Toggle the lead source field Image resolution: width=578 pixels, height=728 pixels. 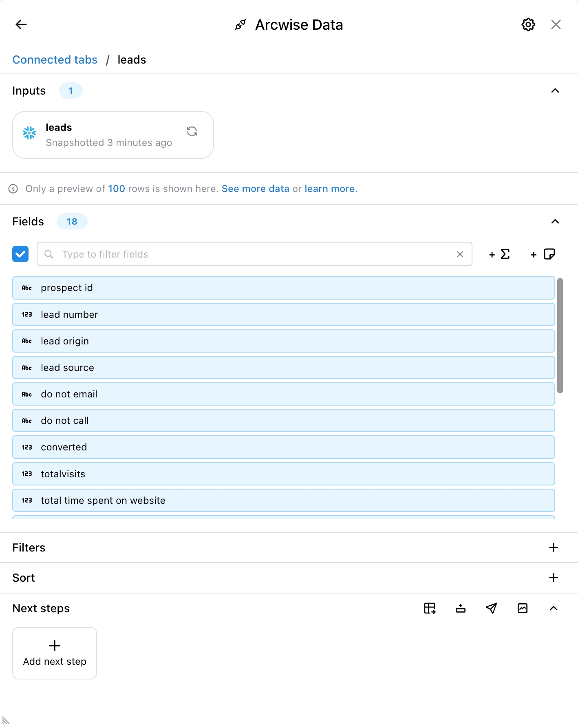[x=283, y=368]
